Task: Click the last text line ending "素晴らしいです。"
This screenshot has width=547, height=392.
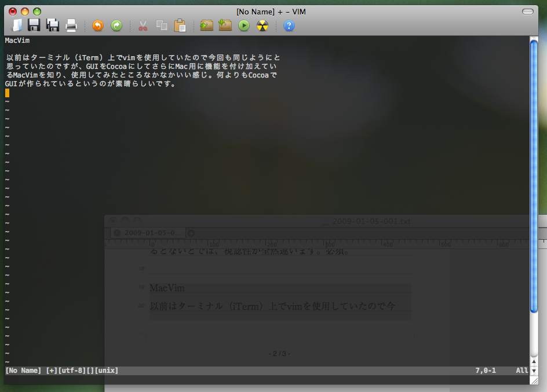Action: [90, 84]
